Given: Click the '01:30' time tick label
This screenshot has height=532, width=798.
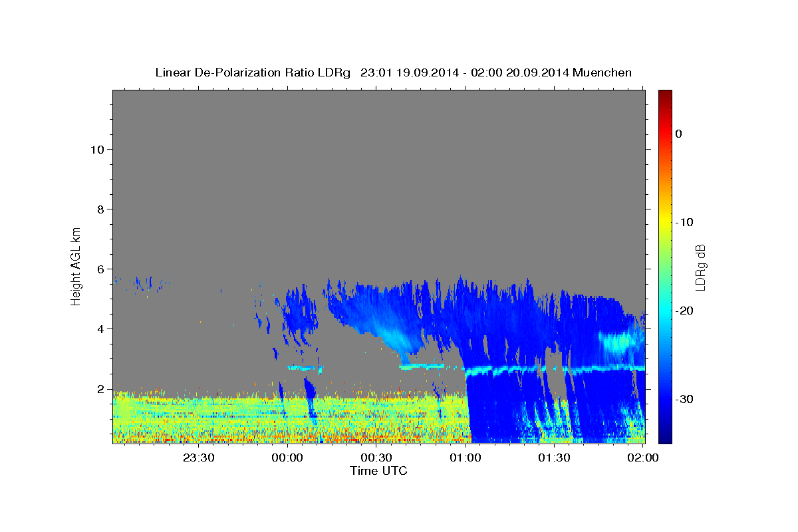Looking at the screenshot, I should pyautogui.click(x=555, y=458).
